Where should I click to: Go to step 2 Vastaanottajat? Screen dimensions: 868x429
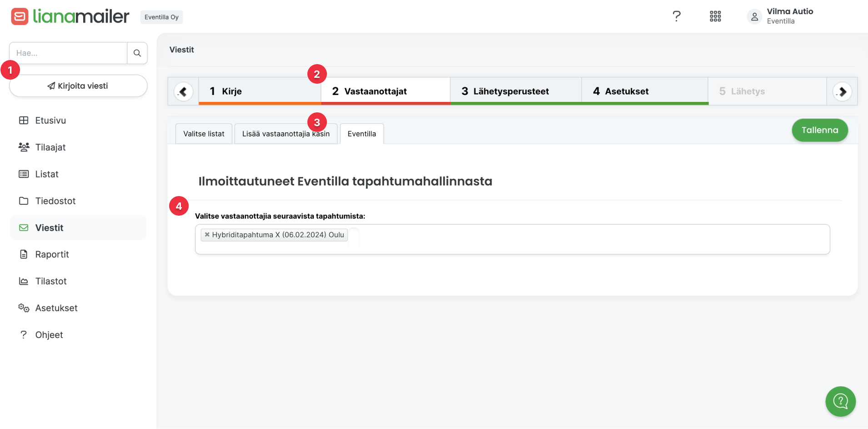(386, 91)
